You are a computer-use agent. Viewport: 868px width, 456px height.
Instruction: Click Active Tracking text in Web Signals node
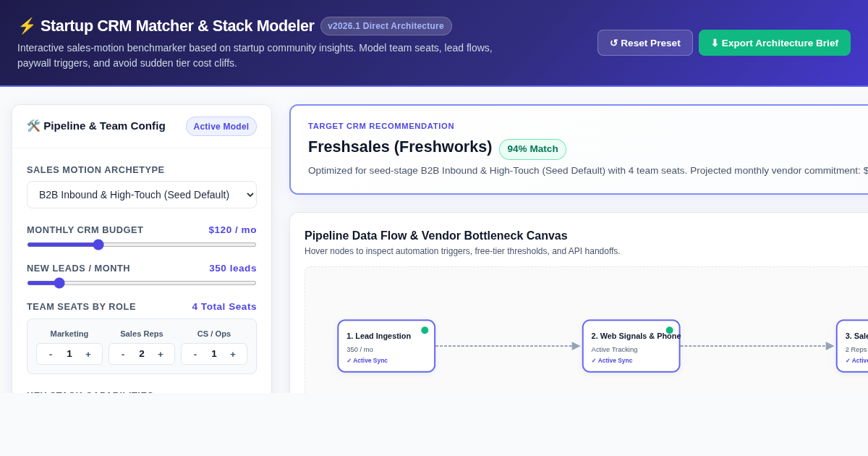pos(614,350)
